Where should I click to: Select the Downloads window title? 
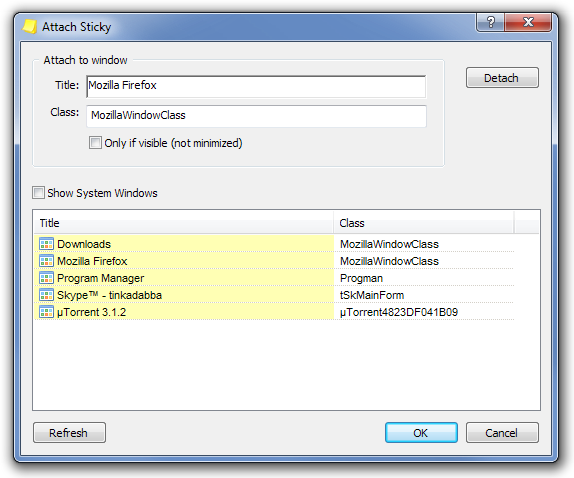tap(84, 244)
